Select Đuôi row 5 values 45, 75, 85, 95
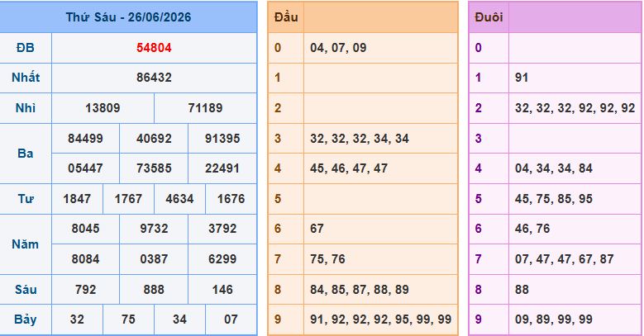The image size is (644, 336). [x=554, y=200]
